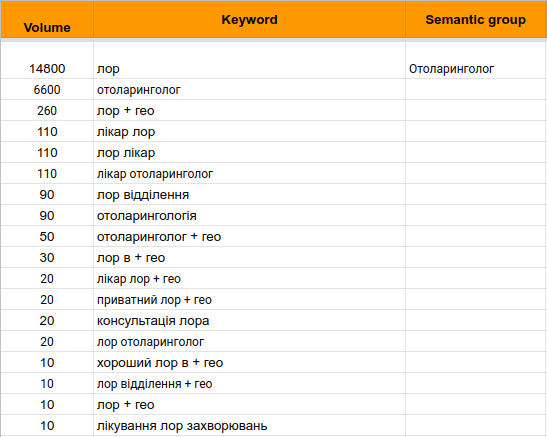Click the 'лор отоларинголог' cell

[x=249, y=341]
